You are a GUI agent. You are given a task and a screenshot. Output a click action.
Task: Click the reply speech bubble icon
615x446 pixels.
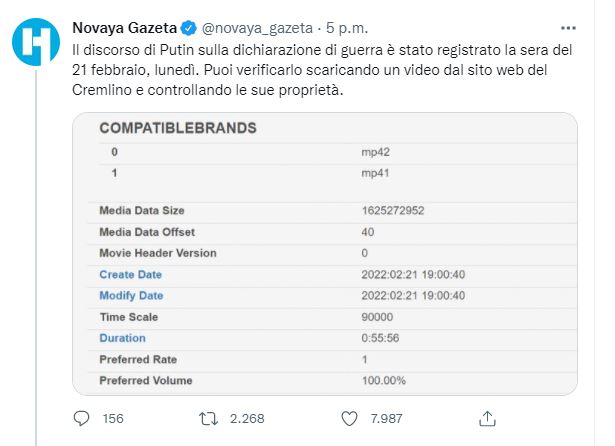tap(81, 419)
